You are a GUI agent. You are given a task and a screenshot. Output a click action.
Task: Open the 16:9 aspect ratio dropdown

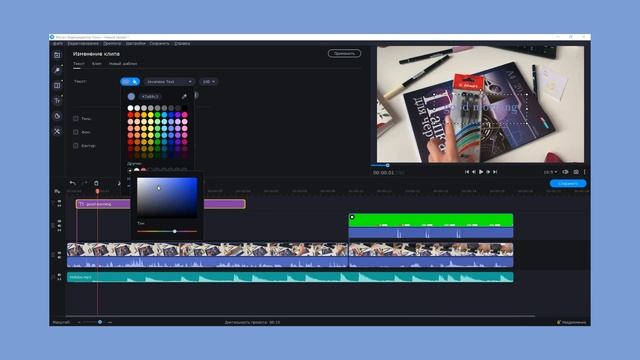point(550,172)
